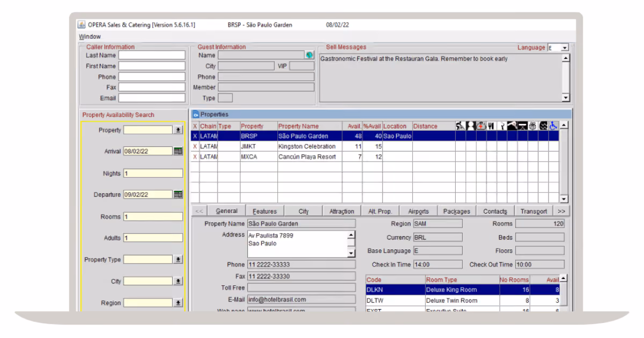This screenshot has height=338, width=644.
Task: Switch to the Alt. Prop. tab
Action: (380, 211)
